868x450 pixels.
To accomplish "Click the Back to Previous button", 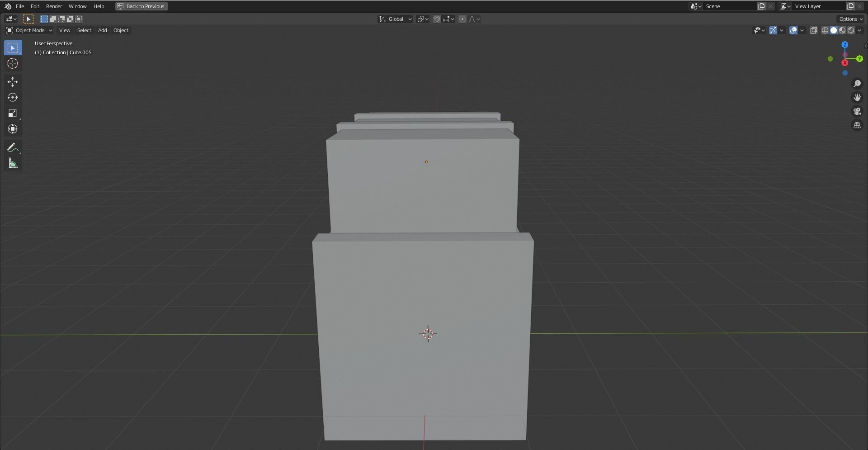I will (141, 6).
